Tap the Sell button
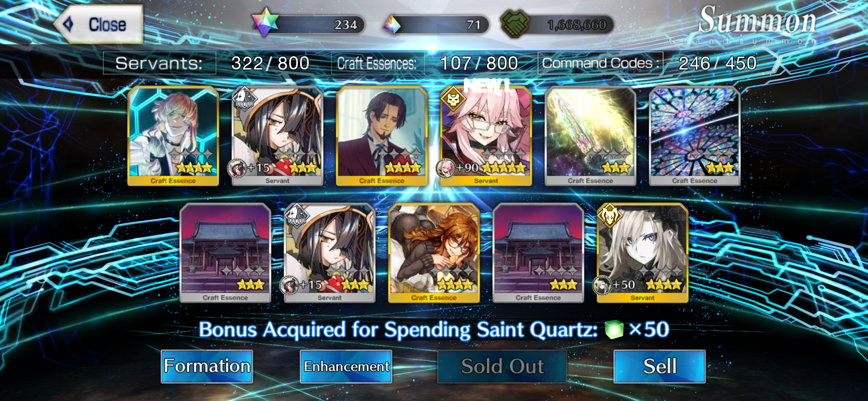The image size is (868, 401). pyautogui.click(x=660, y=366)
